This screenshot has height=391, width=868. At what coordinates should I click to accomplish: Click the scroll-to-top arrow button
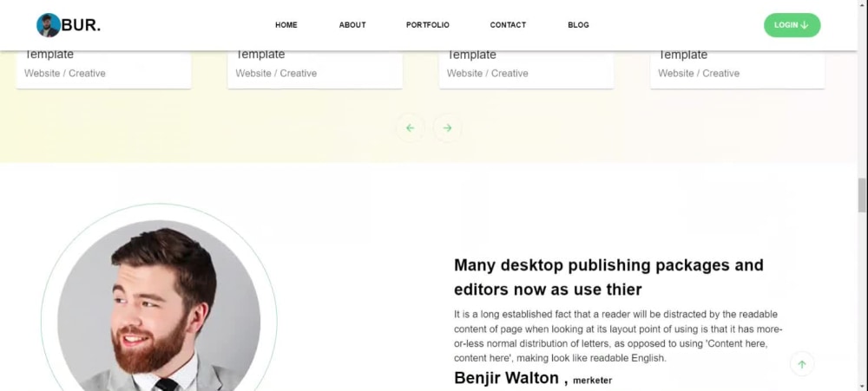click(x=802, y=364)
